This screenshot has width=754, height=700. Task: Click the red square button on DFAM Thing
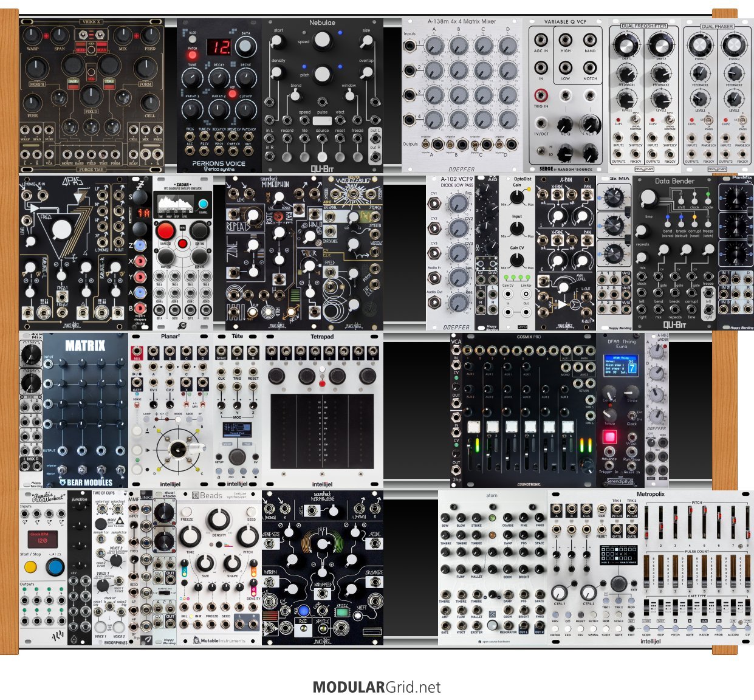point(609,436)
